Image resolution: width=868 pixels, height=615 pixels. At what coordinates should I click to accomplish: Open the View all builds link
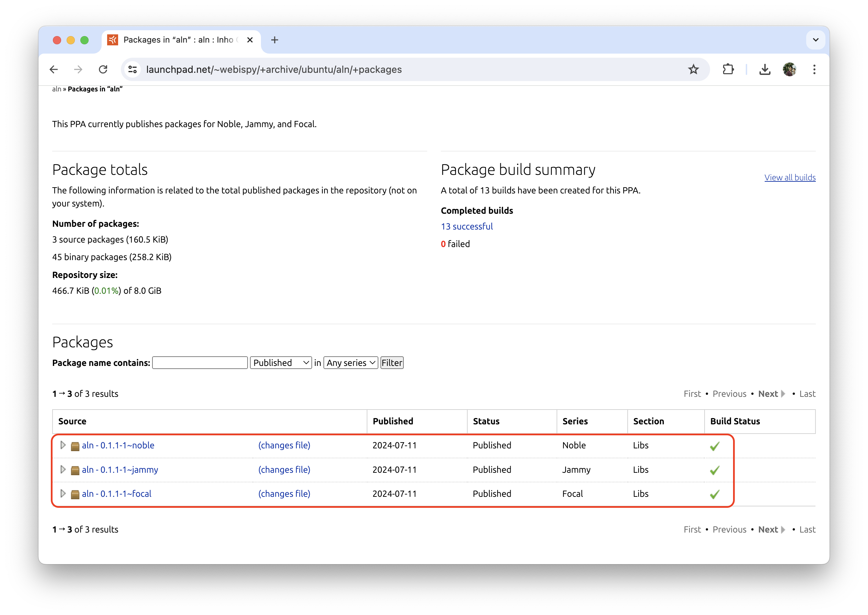(790, 177)
